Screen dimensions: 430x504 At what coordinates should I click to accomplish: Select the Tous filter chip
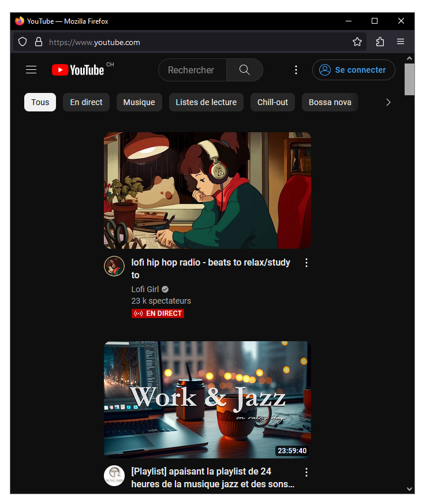pos(40,102)
